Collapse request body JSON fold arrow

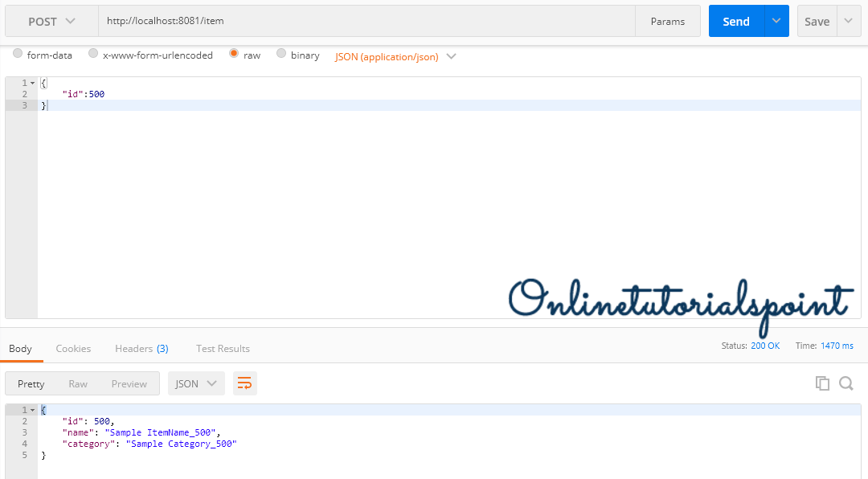coord(32,84)
